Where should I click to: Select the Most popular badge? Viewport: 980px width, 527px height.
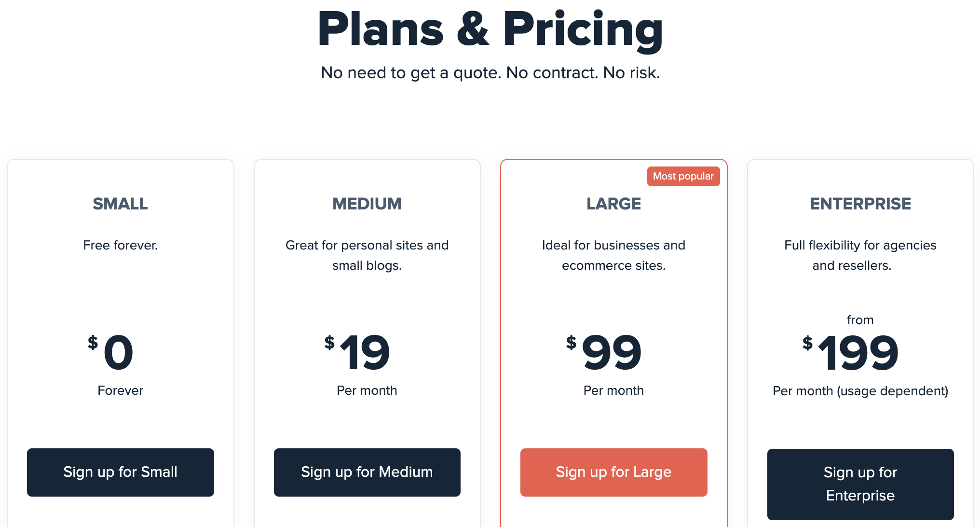point(683,176)
